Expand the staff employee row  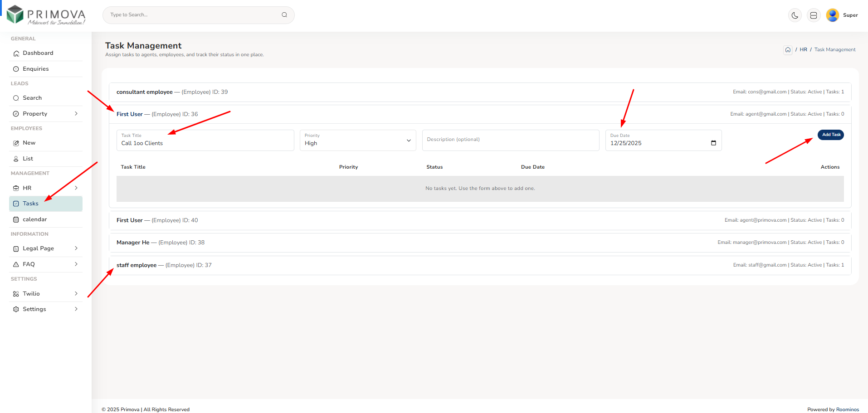[137, 265]
